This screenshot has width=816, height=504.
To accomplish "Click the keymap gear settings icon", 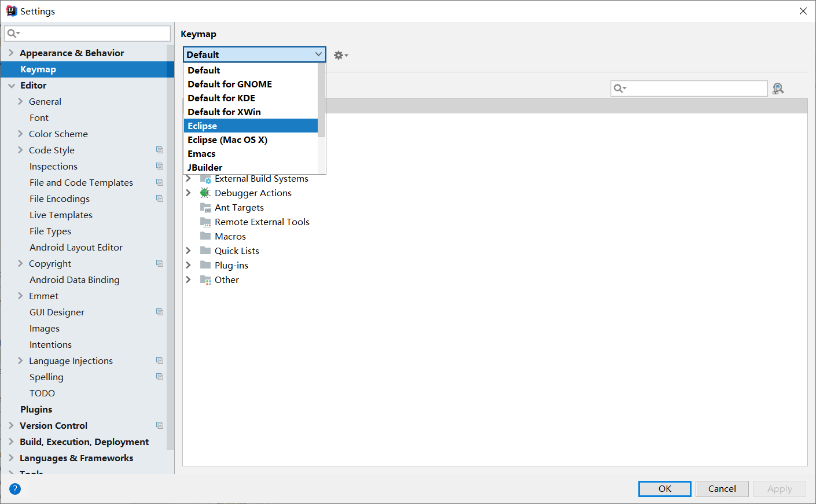I will [x=340, y=55].
